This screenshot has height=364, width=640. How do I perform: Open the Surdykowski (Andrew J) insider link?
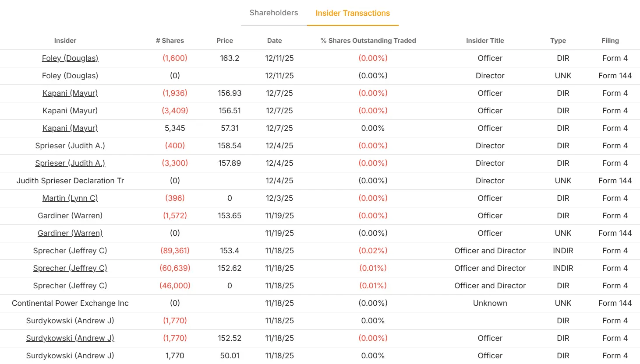(70, 321)
